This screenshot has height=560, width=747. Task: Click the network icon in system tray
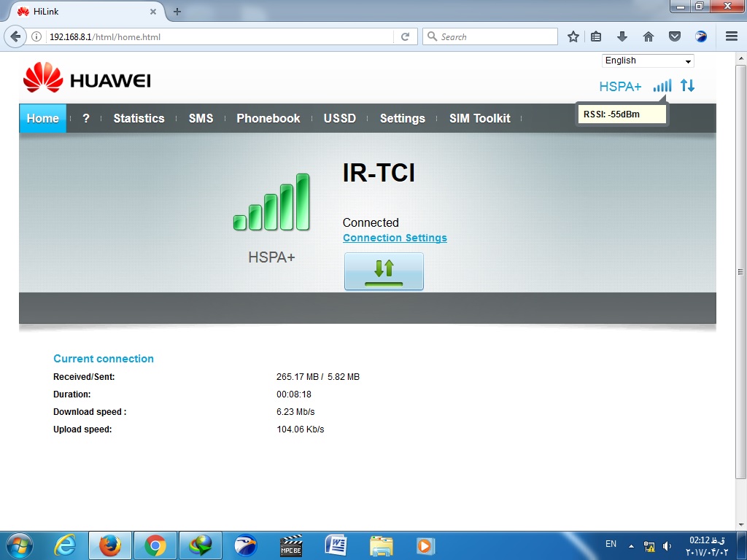pos(649,545)
